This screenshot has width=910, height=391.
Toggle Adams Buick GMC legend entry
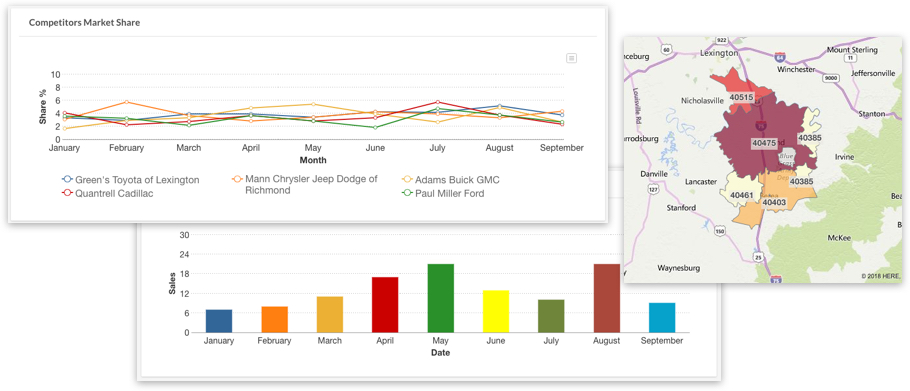coord(450,180)
